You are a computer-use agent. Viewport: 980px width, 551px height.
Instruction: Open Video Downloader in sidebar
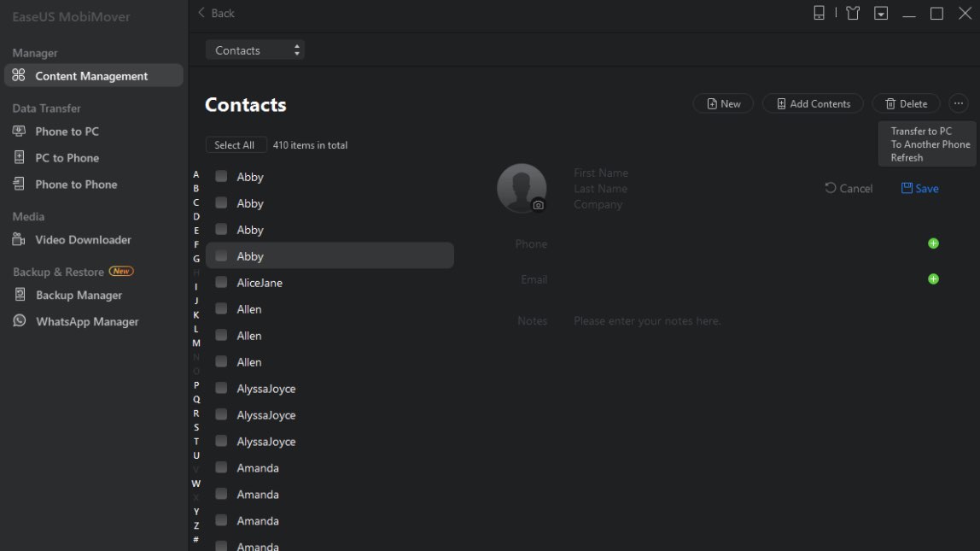83,239
